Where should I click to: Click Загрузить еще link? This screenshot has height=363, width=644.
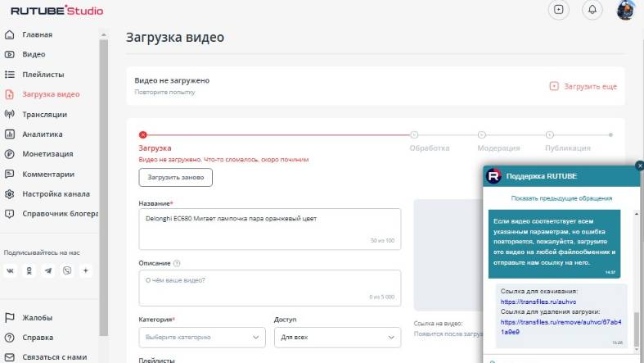pyautogui.click(x=583, y=86)
